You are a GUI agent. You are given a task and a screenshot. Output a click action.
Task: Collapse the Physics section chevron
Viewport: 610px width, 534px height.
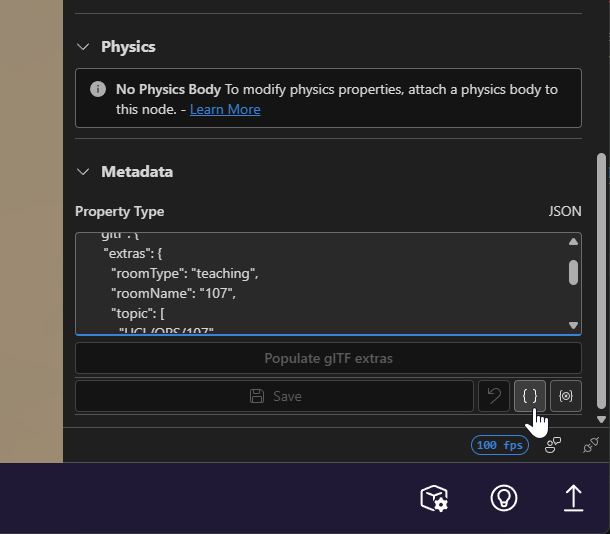83,47
